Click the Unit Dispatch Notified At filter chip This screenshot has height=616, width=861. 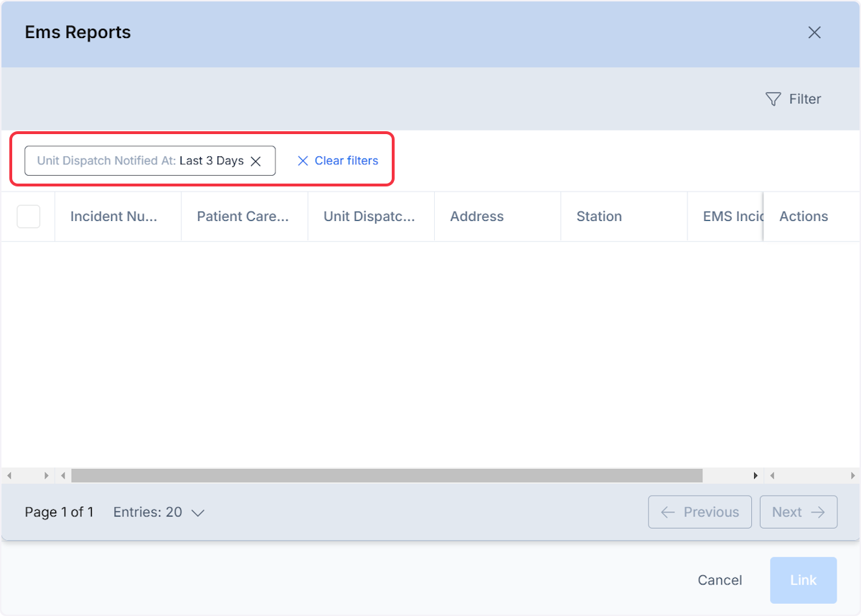point(150,161)
